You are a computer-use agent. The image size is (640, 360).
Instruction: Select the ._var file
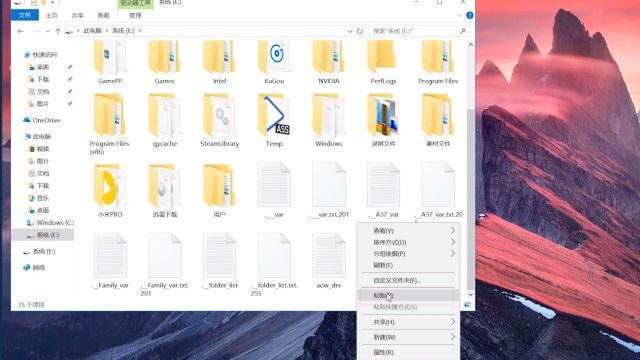274,190
